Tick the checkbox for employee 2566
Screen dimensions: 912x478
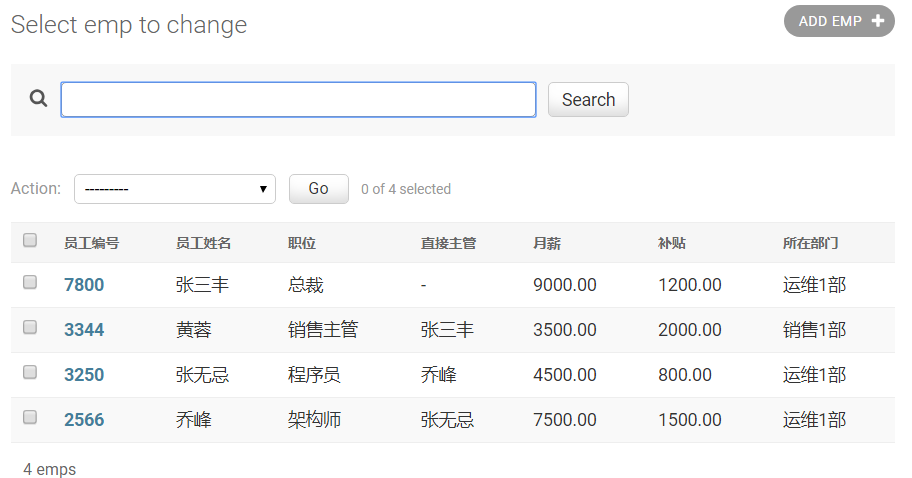pos(30,418)
